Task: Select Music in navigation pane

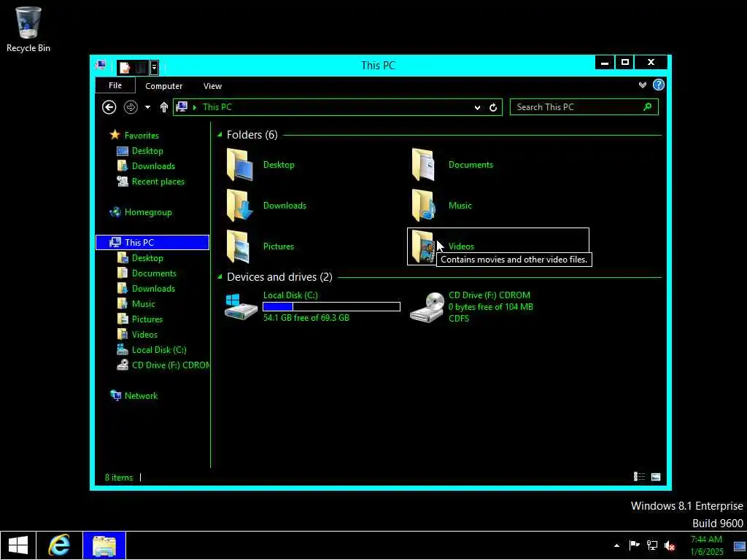Action: pyautogui.click(x=143, y=304)
